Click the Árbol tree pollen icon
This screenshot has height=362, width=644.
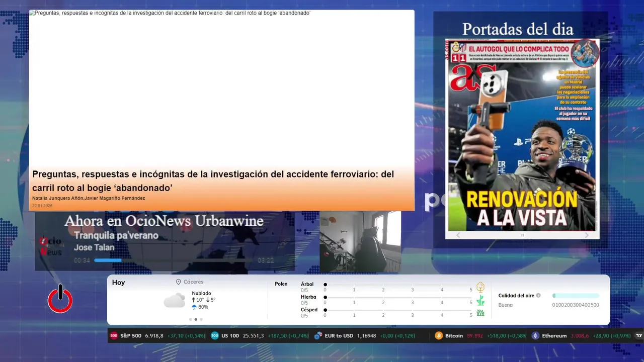tap(480, 287)
